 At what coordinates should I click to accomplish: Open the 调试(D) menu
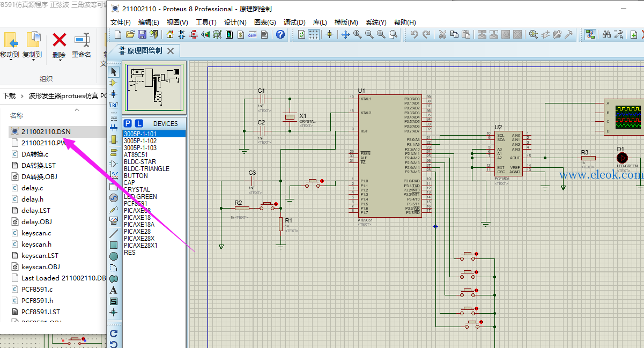coord(294,23)
